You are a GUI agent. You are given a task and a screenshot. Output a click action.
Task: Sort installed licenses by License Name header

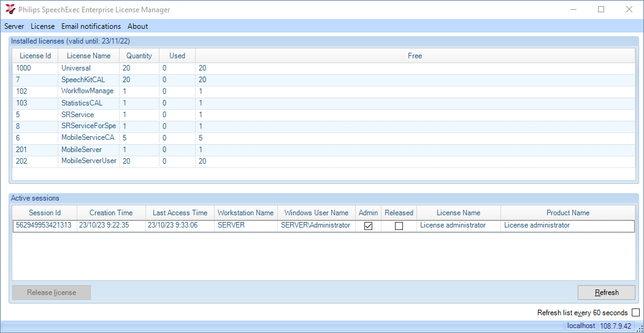click(x=89, y=56)
